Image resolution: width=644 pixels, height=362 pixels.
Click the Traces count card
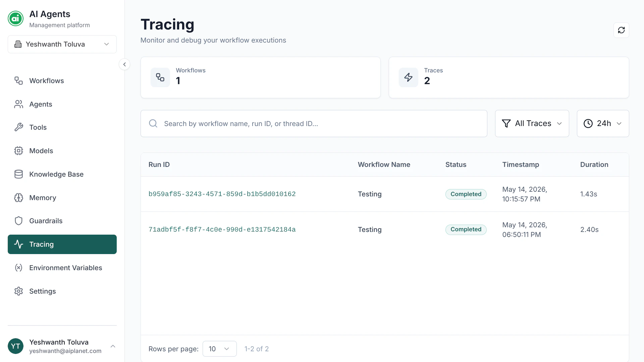[x=509, y=77]
